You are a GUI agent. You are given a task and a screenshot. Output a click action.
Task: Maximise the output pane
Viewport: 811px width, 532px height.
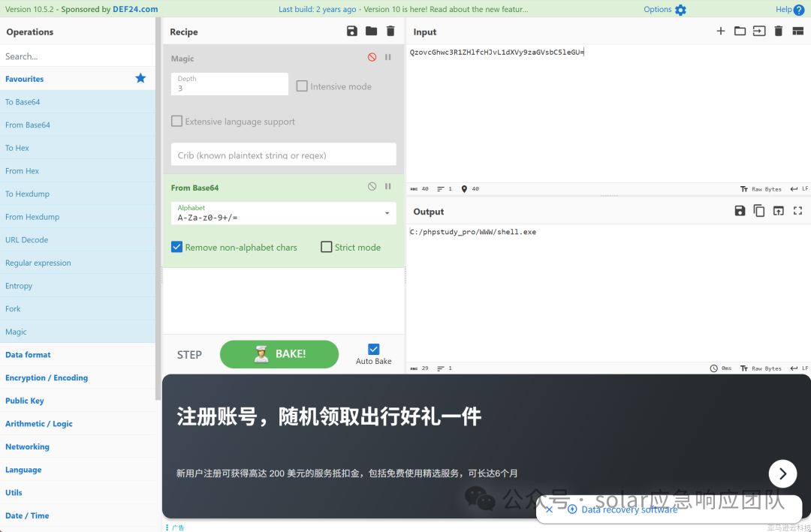click(x=797, y=211)
